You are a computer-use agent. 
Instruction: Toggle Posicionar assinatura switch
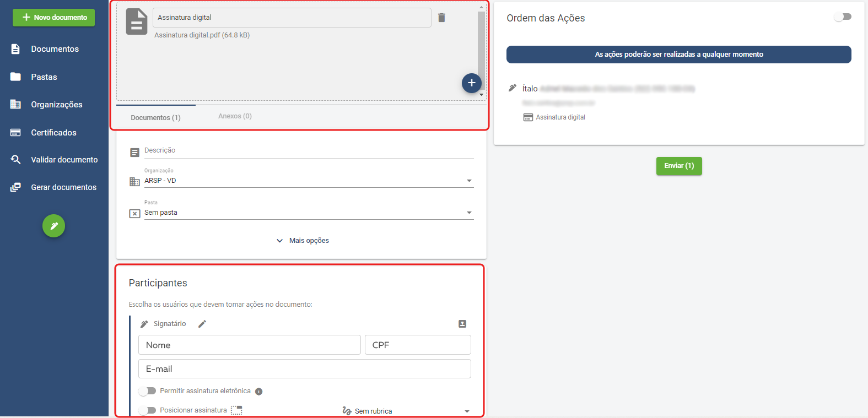point(147,410)
